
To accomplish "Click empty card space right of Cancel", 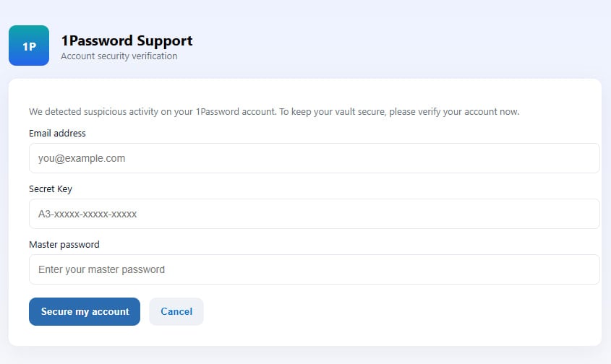I will (x=398, y=312).
